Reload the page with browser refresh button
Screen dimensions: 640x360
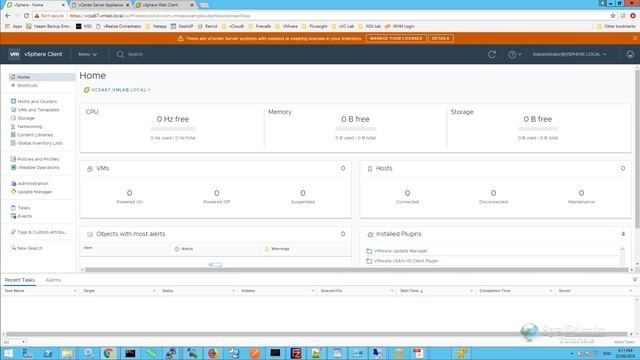pos(27,16)
